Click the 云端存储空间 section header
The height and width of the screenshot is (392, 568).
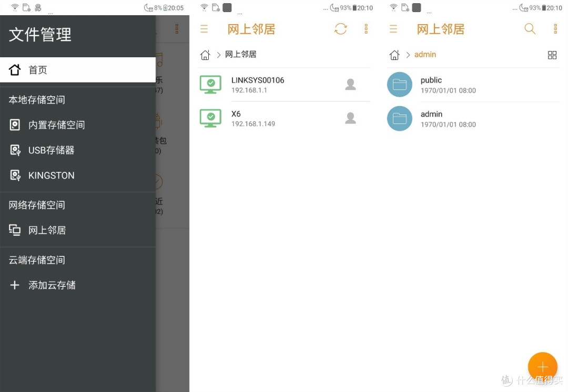(37, 260)
